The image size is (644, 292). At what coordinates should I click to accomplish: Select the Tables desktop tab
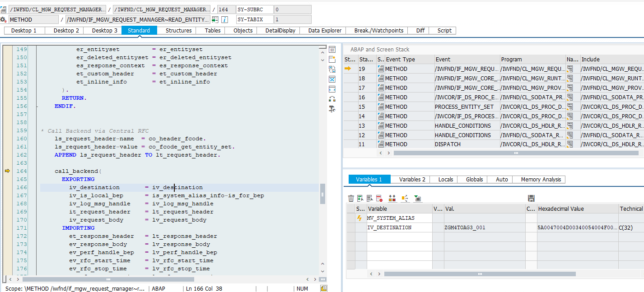[211, 30]
